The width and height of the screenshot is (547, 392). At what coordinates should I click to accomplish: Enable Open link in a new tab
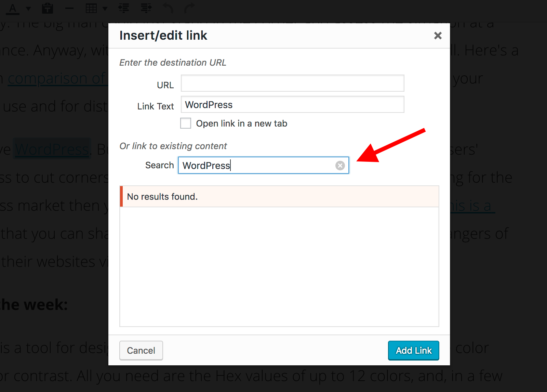(186, 123)
